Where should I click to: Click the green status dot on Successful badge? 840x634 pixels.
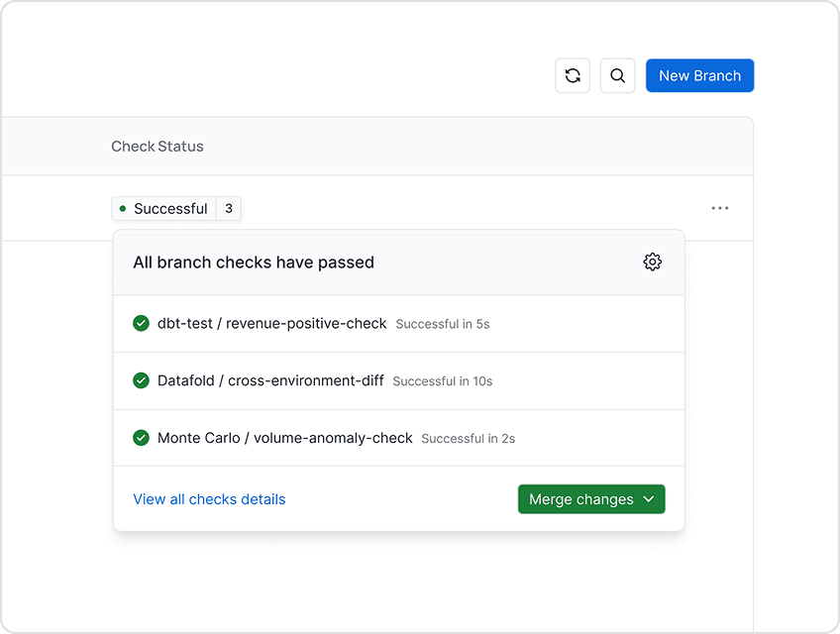(123, 208)
